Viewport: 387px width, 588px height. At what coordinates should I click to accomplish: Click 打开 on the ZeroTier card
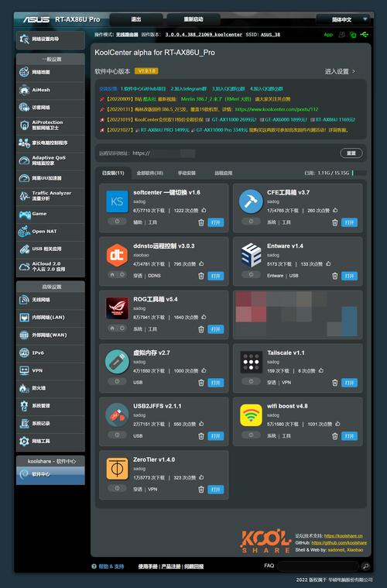(x=215, y=490)
